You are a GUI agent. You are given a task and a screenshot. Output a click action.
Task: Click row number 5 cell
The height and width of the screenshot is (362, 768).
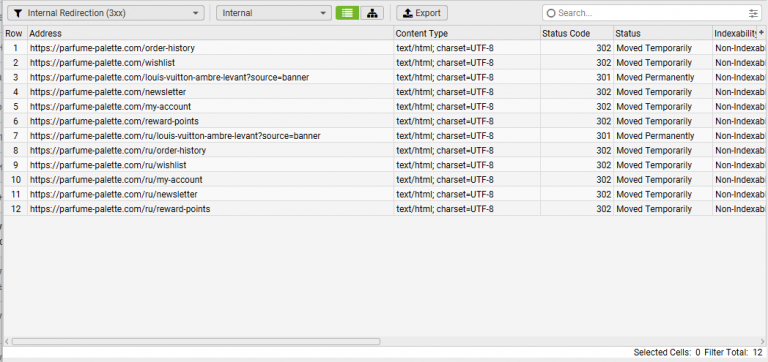point(16,106)
